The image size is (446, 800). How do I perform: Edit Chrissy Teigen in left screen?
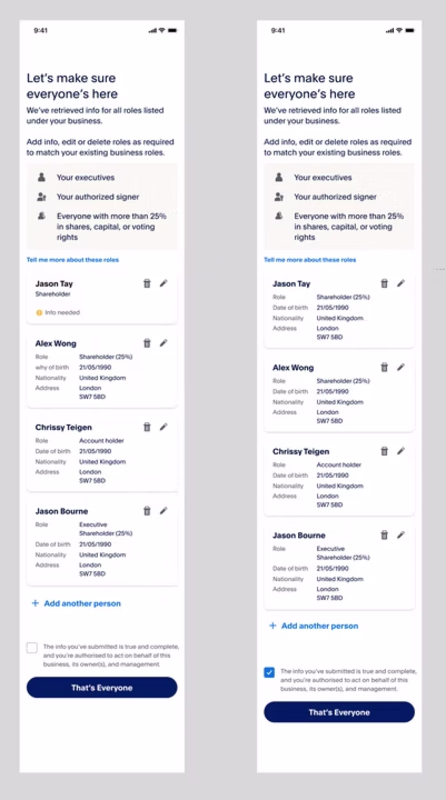tap(163, 427)
